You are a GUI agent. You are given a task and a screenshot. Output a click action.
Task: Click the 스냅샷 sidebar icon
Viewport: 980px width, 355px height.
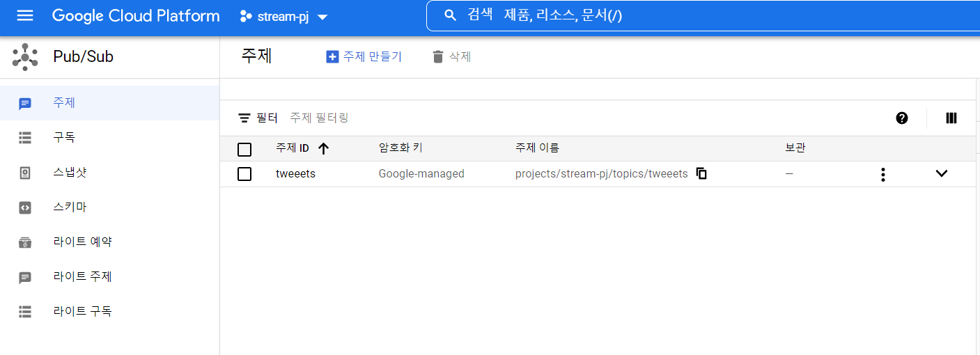click(25, 173)
